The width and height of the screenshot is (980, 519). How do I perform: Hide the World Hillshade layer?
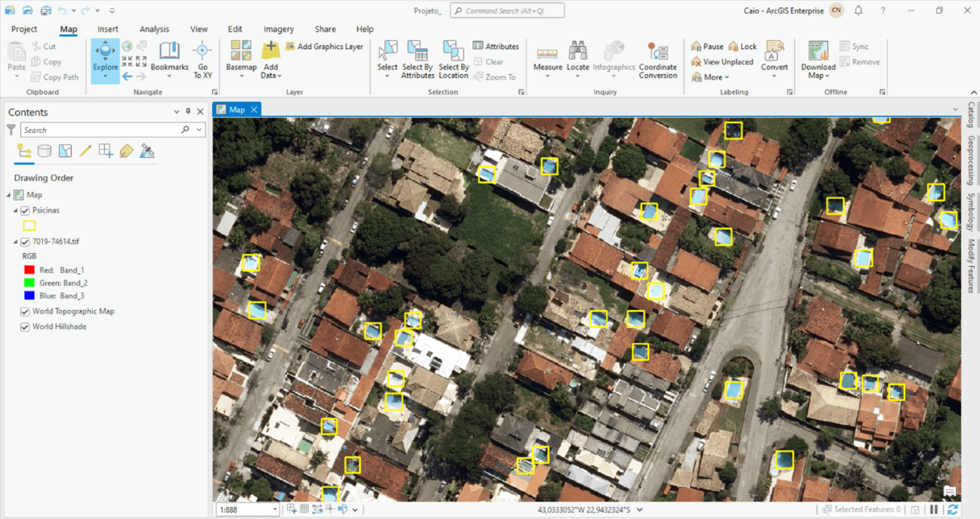pos(25,327)
